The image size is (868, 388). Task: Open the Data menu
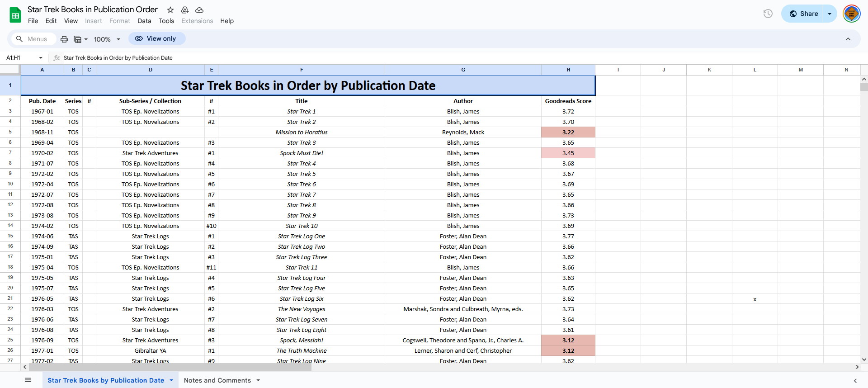point(145,21)
